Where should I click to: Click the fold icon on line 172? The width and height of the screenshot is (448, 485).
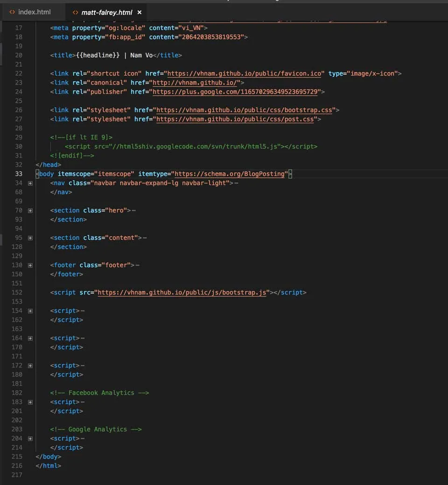coord(30,366)
